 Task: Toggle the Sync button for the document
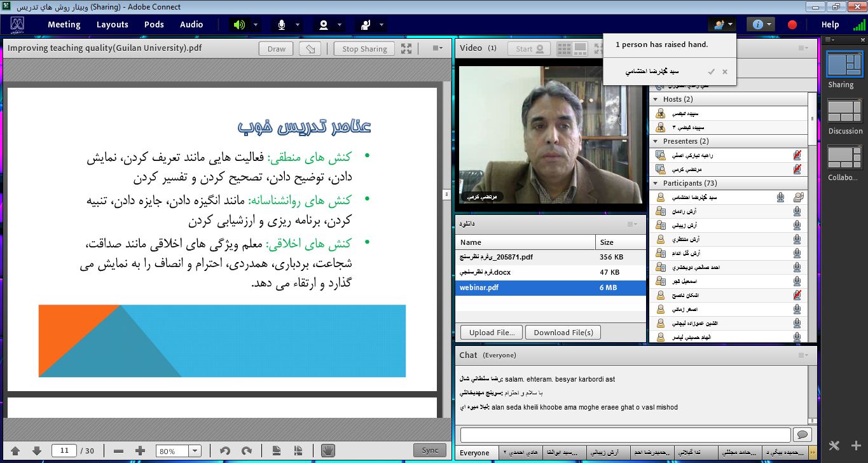430,450
